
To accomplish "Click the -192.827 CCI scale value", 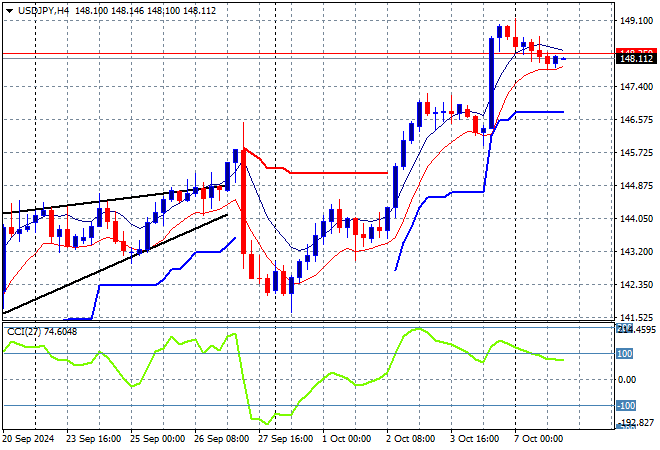I will [x=636, y=422].
